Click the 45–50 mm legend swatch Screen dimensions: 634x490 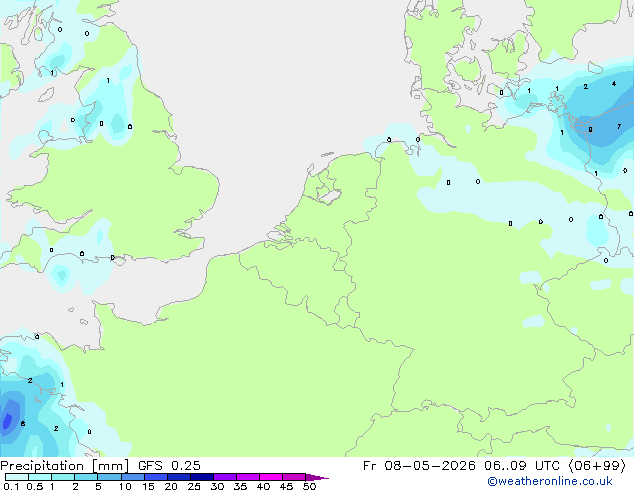pos(294,477)
